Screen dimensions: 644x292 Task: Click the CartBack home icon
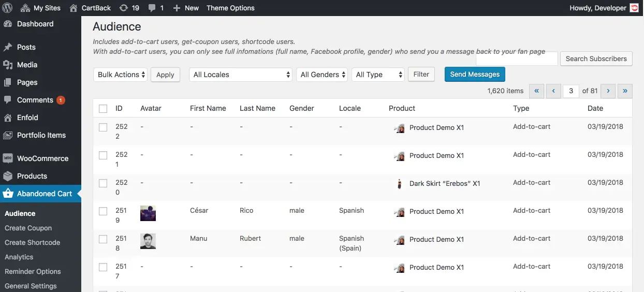click(x=74, y=8)
